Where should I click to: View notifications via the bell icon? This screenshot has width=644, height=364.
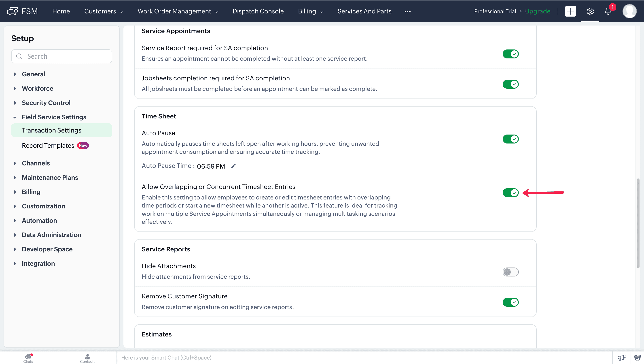point(608,11)
